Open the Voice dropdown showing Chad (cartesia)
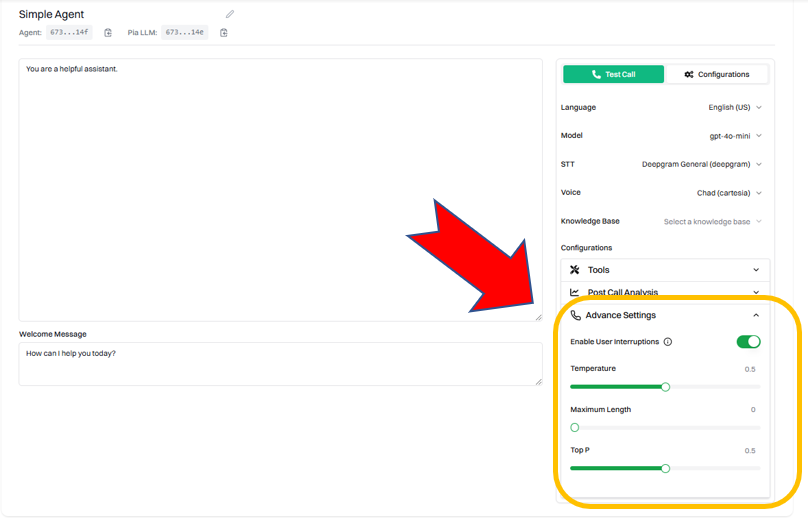The height and width of the screenshot is (520, 808). 729,193
